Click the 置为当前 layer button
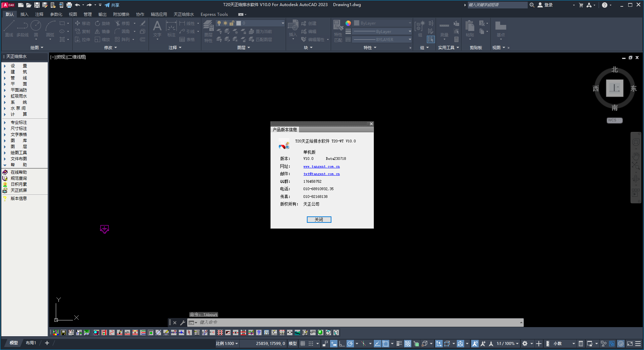 click(x=260, y=31)
